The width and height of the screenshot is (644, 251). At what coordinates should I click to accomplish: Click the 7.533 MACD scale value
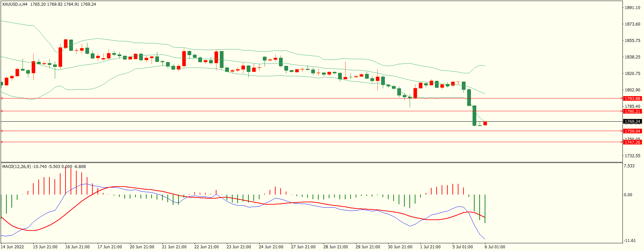(629, 166)
